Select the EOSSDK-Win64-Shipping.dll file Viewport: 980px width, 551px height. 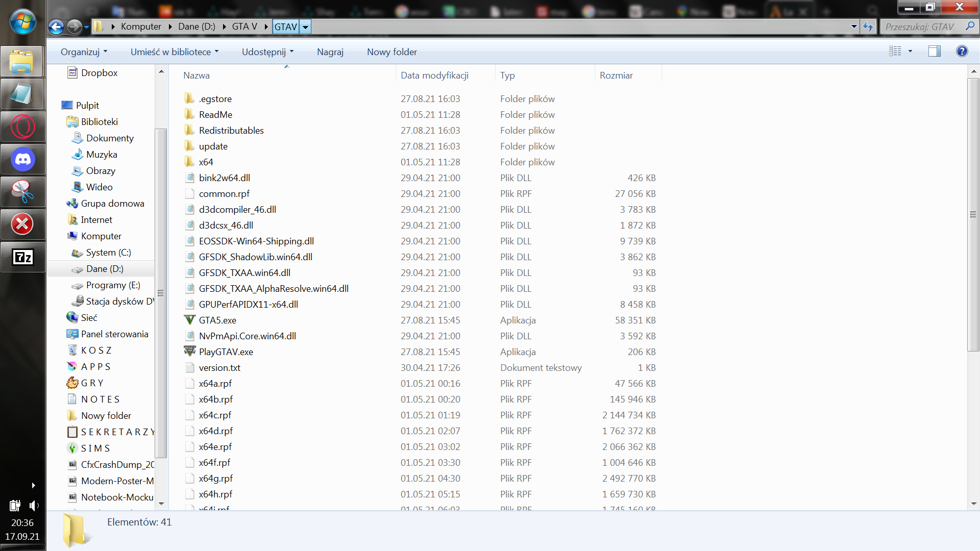point(256,241)
